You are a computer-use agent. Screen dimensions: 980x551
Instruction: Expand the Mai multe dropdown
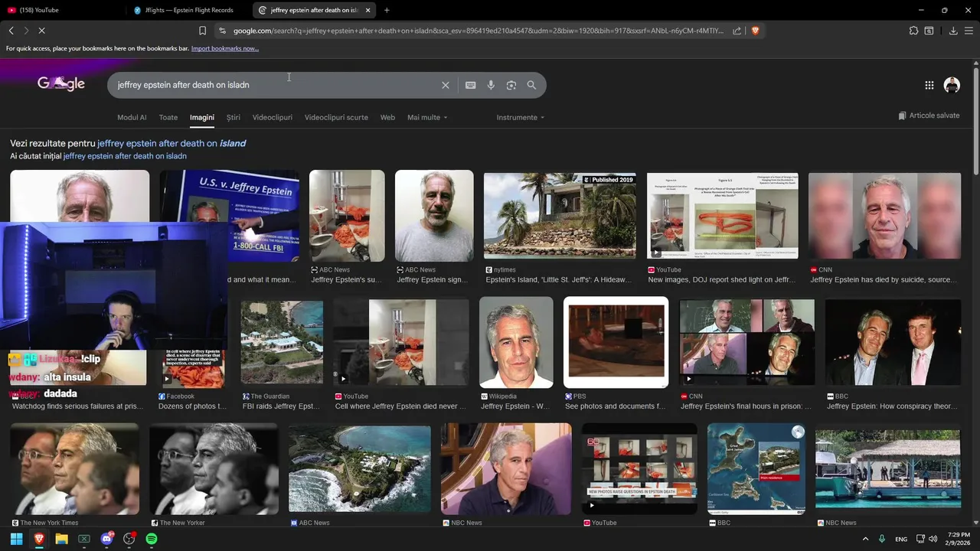point(427,117)
